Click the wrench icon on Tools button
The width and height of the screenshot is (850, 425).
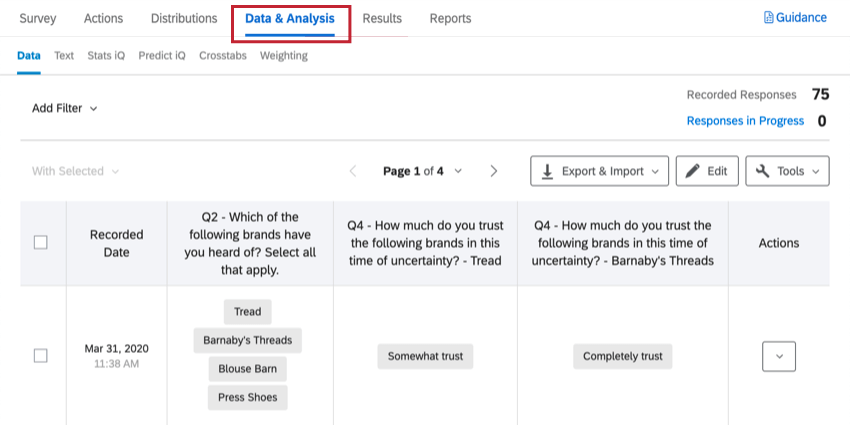[762, 171]
